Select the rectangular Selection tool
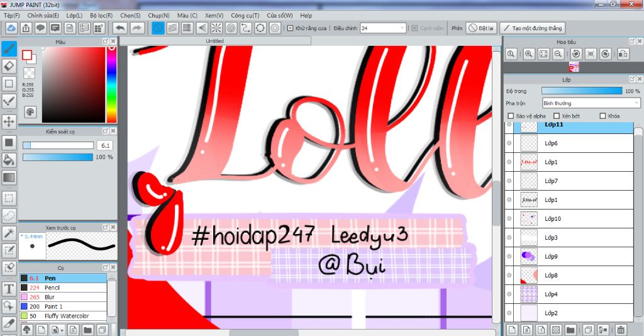Screen dimensions: 644x336 pos(9,198)
